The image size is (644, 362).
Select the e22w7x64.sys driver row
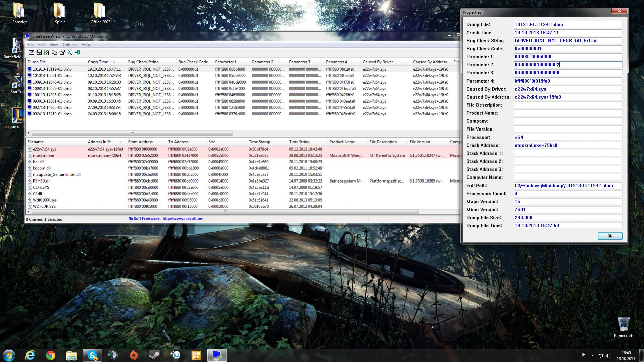point(242,149)
